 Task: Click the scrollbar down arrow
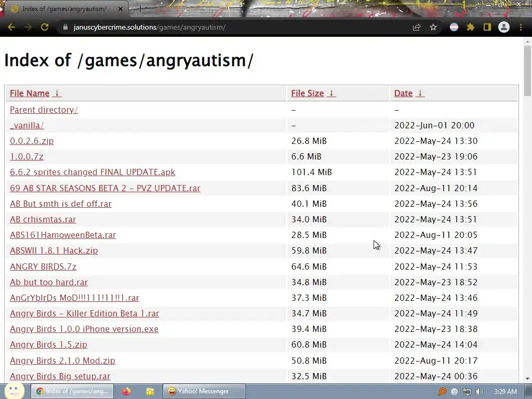(x=527, y=379)
